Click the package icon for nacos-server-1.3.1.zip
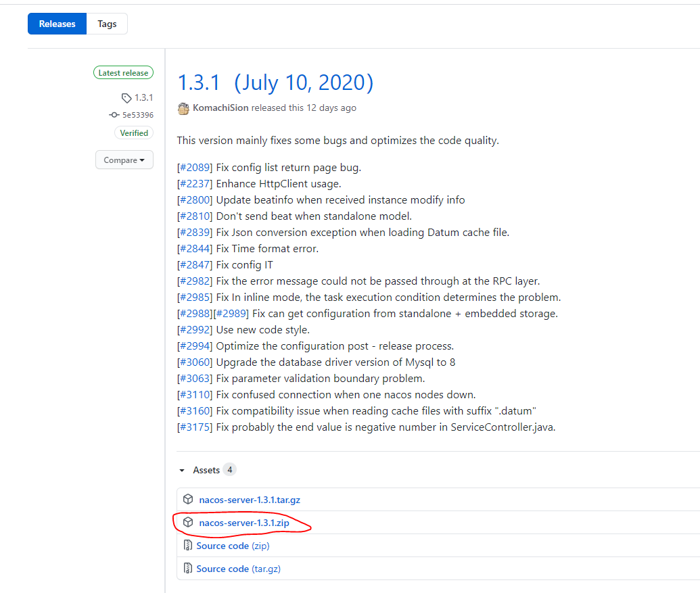The width and height of the screenshot is (700, 593). coord(187,523)
